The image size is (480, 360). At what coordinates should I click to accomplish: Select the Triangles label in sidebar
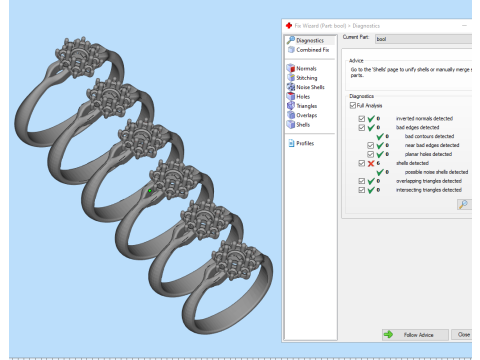pos(307,106)
